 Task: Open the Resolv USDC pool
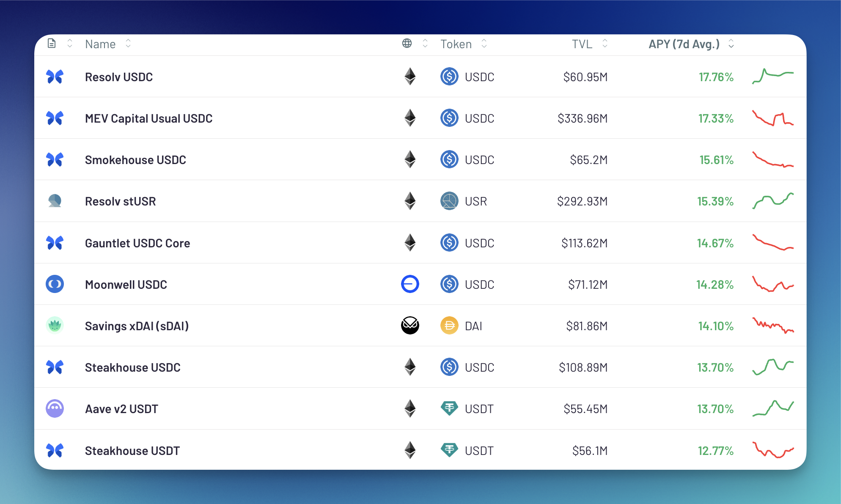(x=119, y=77)
